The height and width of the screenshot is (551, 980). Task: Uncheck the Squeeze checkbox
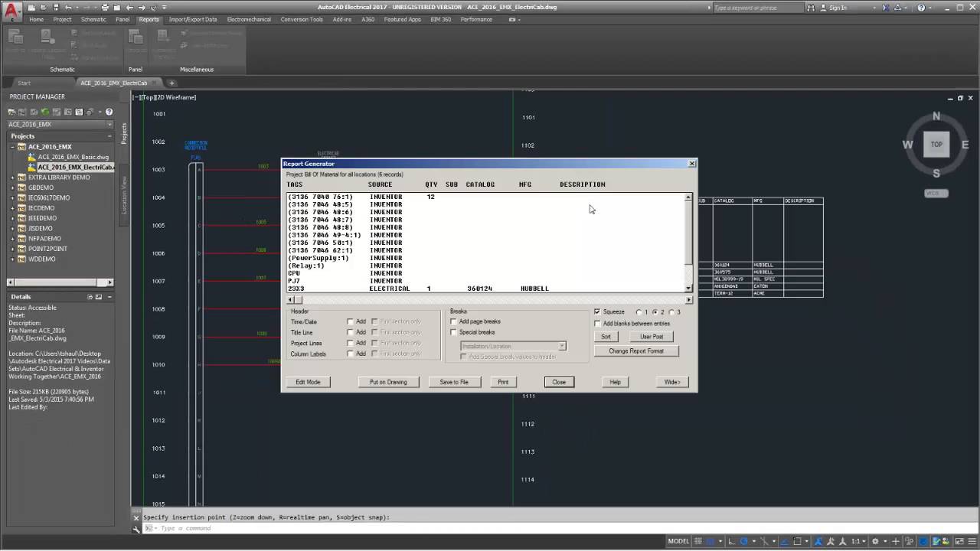[597, 312]
